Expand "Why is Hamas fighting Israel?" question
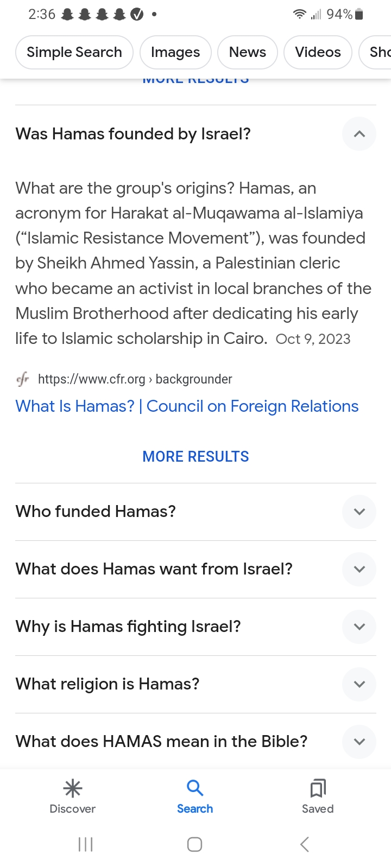The height and width of the screenshot is (868, 391). pyautogui.click(x=359, y=627)
